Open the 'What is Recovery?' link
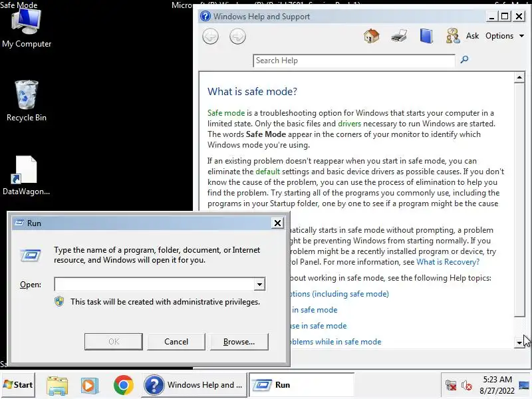Screen dimensions: 532x399 [x=448, y=262]
